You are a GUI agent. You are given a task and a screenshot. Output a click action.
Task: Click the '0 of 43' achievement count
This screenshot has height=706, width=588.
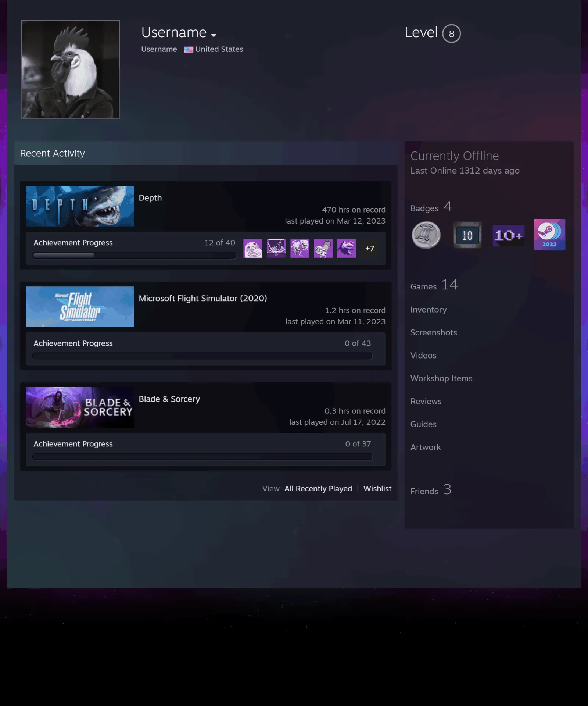pos(358,343)
